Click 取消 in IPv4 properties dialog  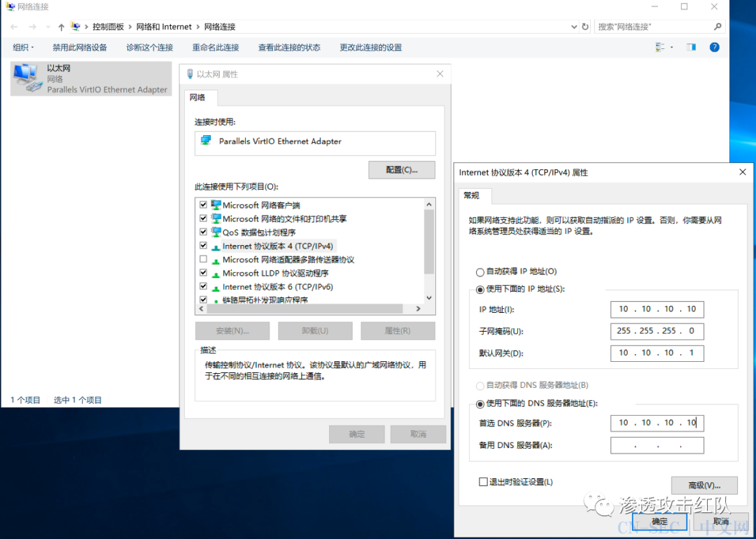(x=721, y=521)
